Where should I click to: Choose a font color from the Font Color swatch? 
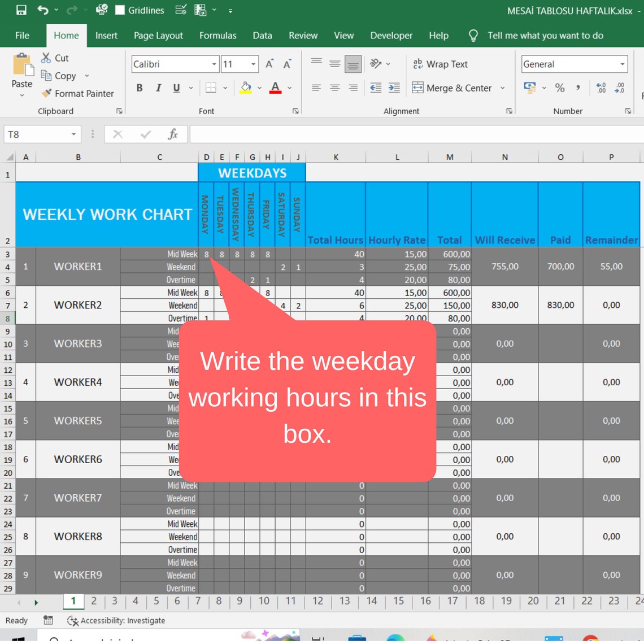coord(275,88)
